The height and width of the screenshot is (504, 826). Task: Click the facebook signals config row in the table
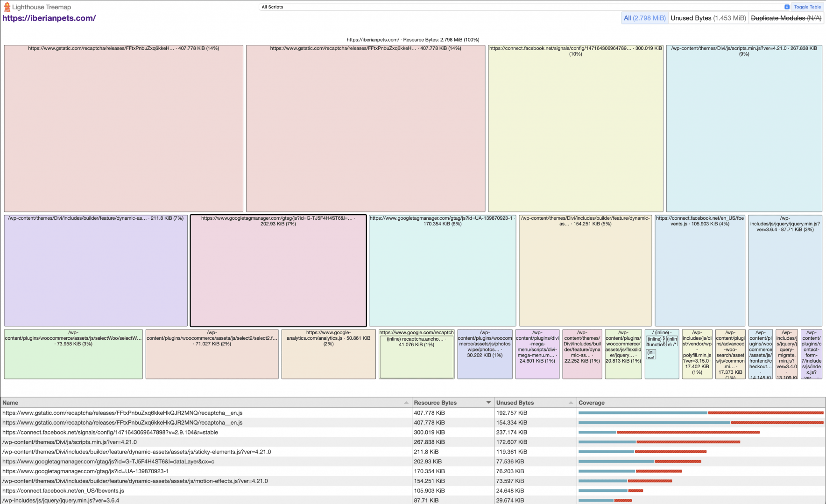(413, 433)
